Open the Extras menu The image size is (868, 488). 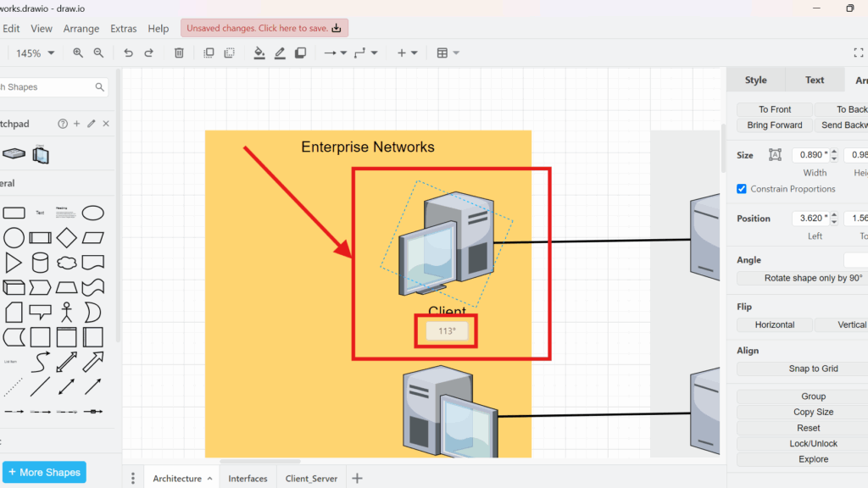pyautogui.click(x=124, y=28)
